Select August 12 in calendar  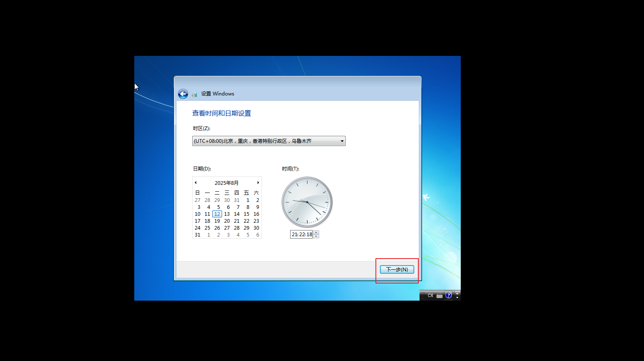(217, 214)
